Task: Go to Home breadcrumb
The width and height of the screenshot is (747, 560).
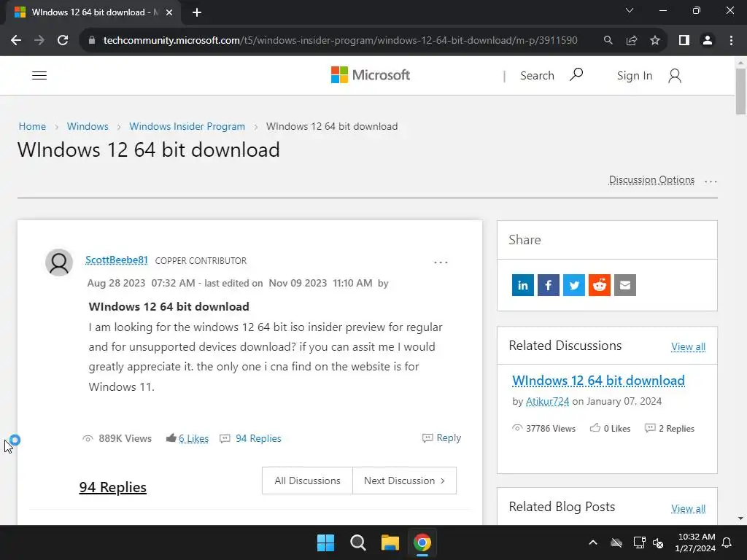Action: point(32,126)
